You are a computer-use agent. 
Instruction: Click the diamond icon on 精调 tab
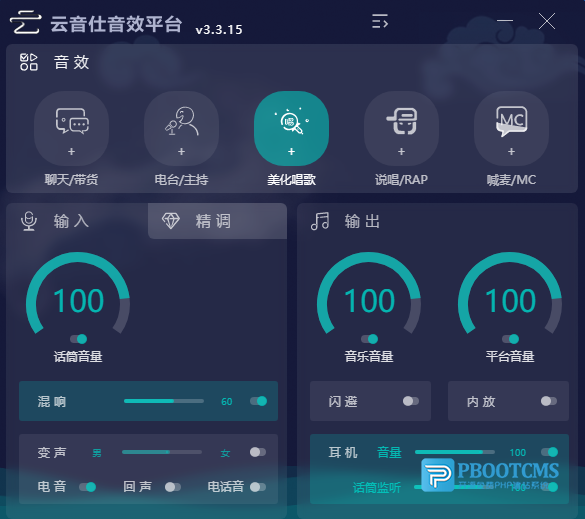[171, 221]
